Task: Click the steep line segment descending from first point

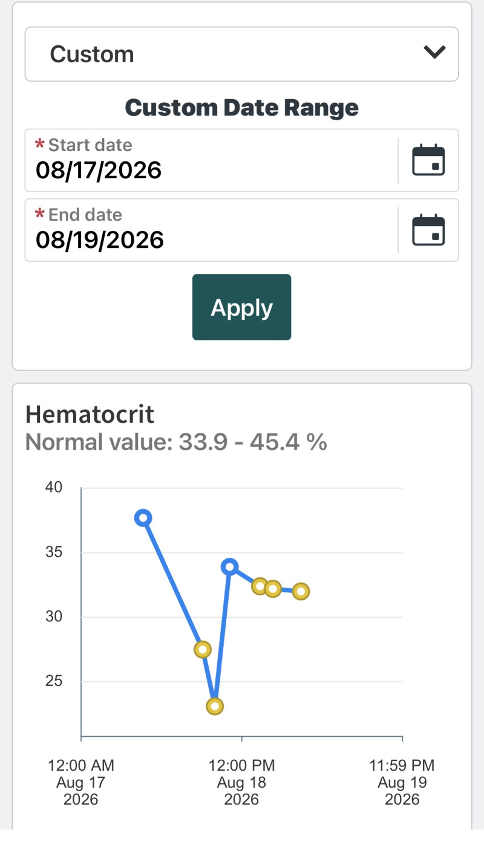Action: pyautogui.click(x=172, y=583)
